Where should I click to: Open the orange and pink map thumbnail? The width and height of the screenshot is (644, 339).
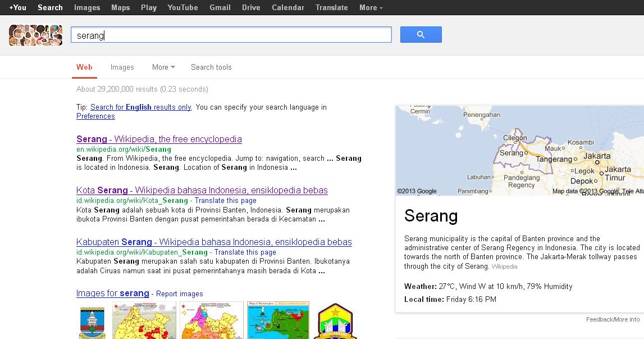[212, 320]
